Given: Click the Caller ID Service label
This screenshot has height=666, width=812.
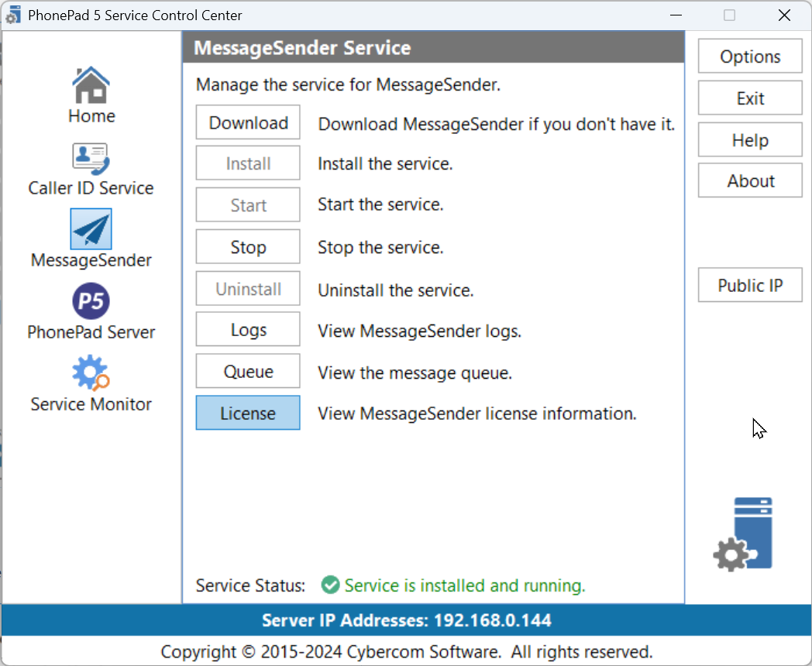Looking at the screenshot, I should (x=91, y=188).
